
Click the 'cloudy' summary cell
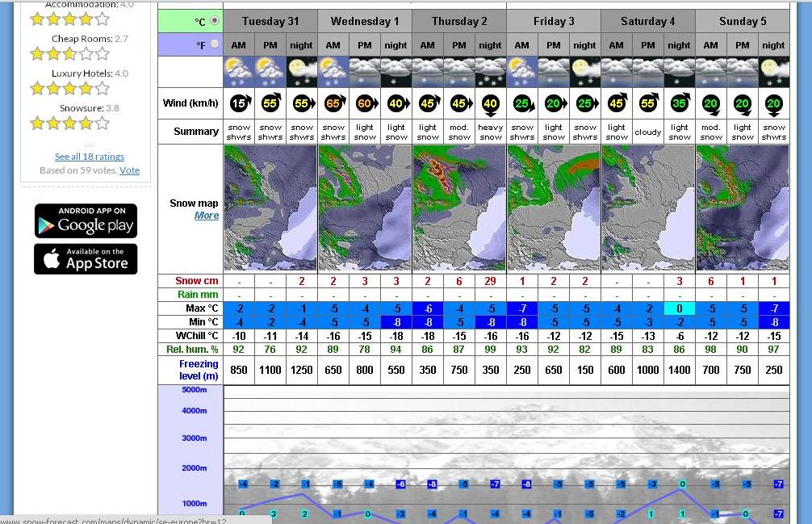[648, 132]
